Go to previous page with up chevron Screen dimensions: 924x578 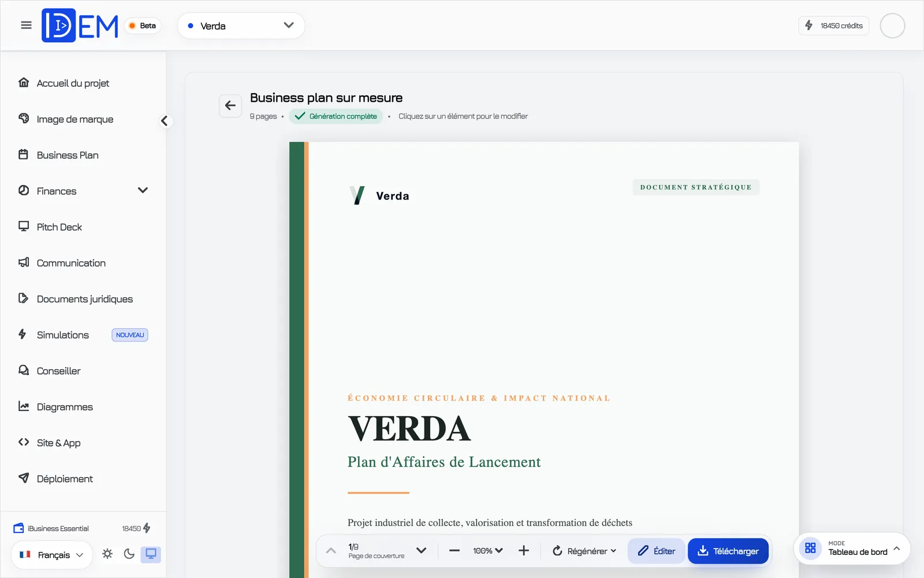point(331,551)
